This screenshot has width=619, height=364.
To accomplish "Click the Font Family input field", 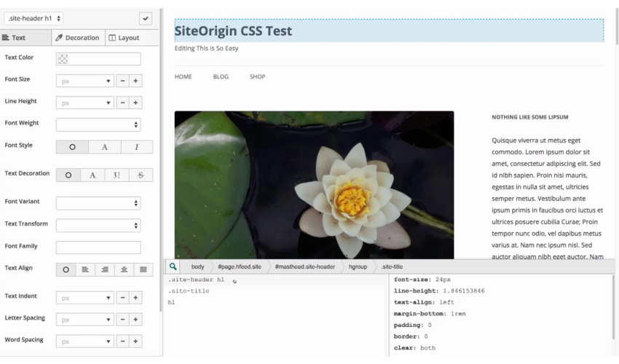I will tap(98, 248).
